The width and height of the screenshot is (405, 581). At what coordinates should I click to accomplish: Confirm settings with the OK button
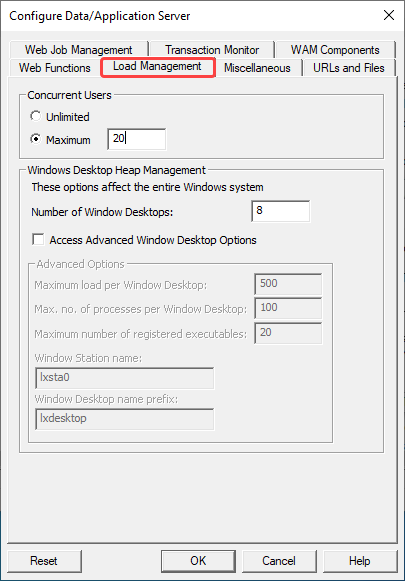click(x=198, y=561)
